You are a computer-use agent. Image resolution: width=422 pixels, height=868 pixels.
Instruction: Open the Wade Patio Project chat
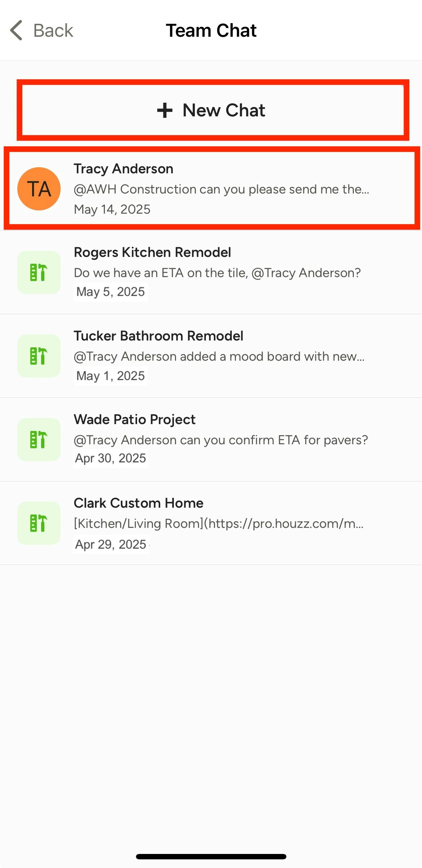[211, 439]
